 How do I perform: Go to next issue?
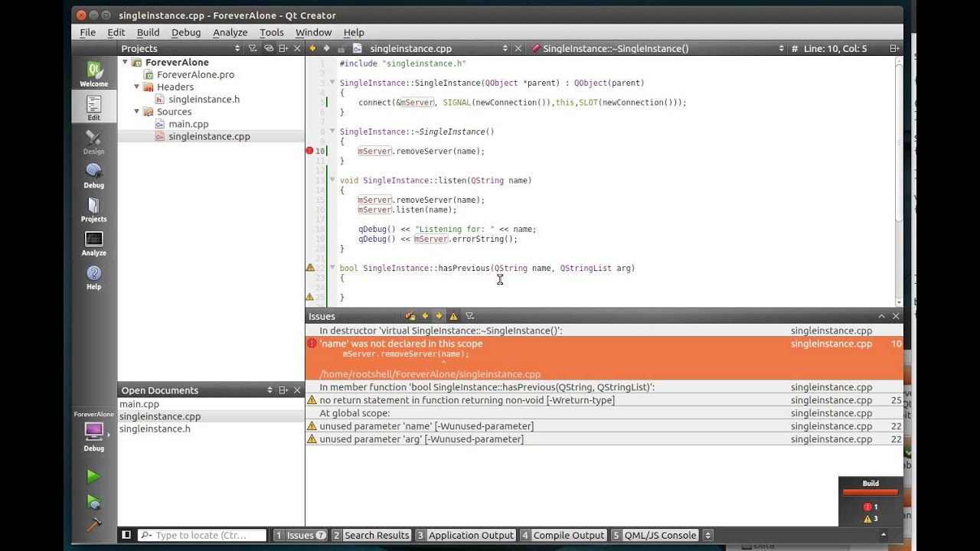(x=439, y=316)
